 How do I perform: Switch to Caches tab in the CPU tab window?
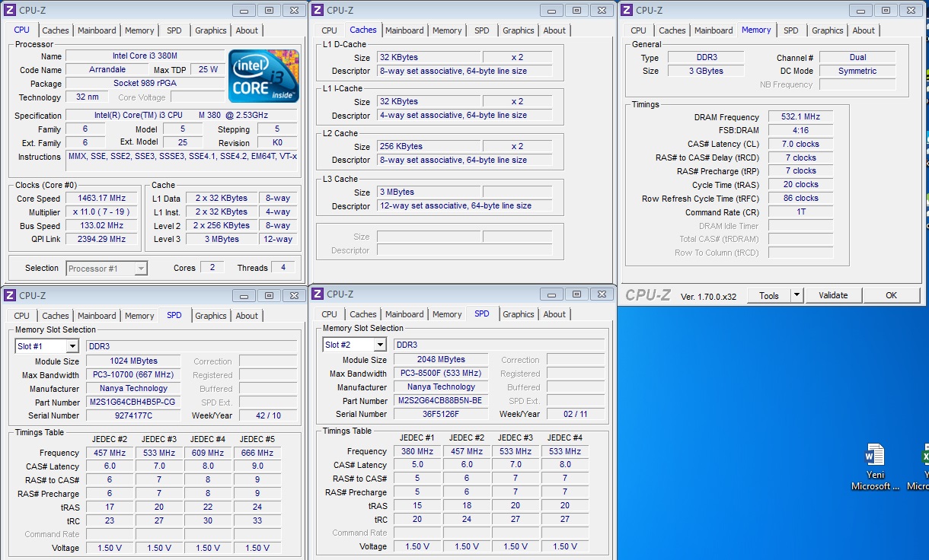coord(56,30)
